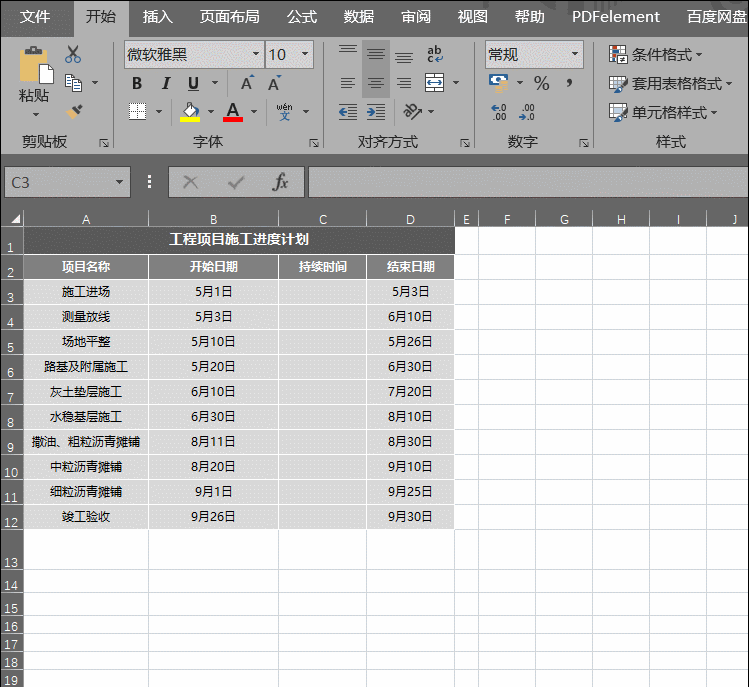Select column C header

(322, 219)
